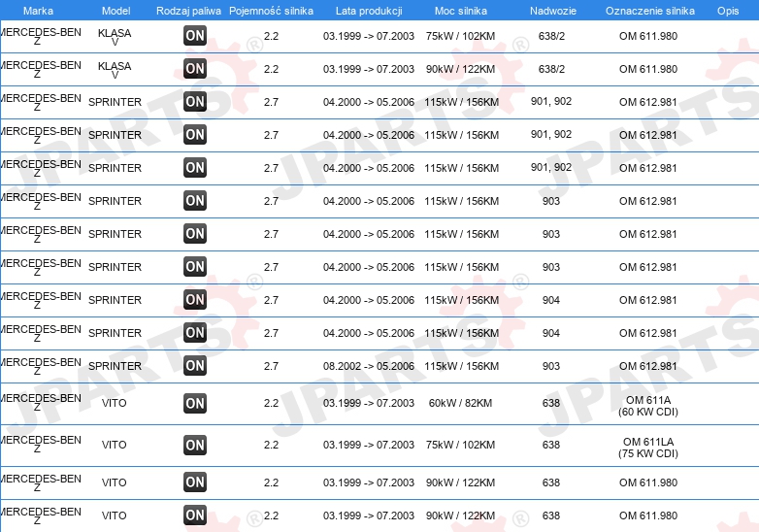Select '638' body code in VITO 60kW row

[x=551, y=403]
